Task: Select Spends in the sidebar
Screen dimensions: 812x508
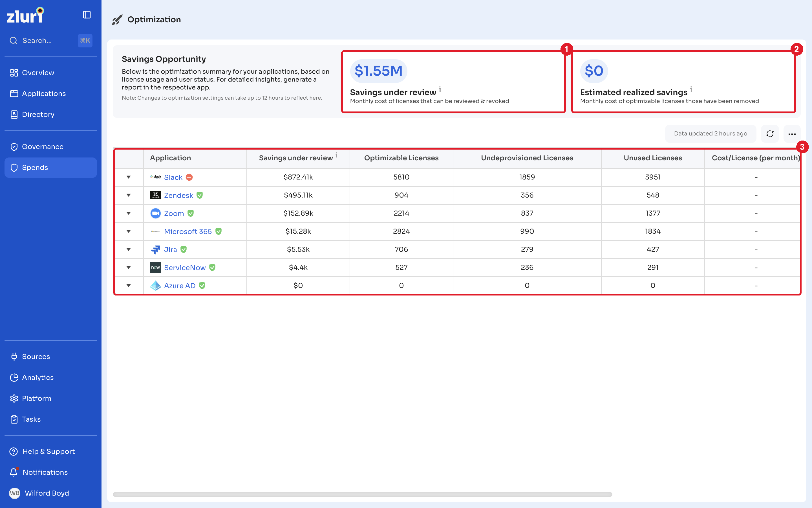Action: pyautogui.click(x=51, y=167)
